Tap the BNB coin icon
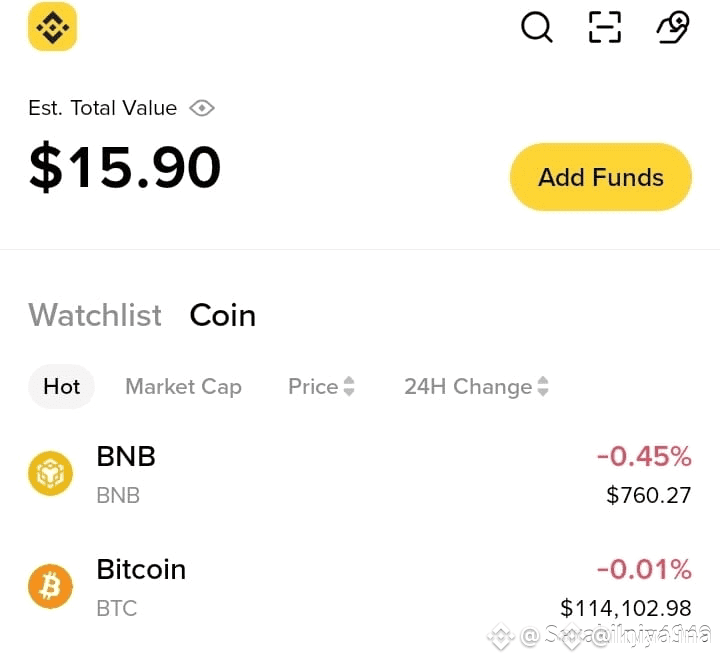 click(51, 473)
